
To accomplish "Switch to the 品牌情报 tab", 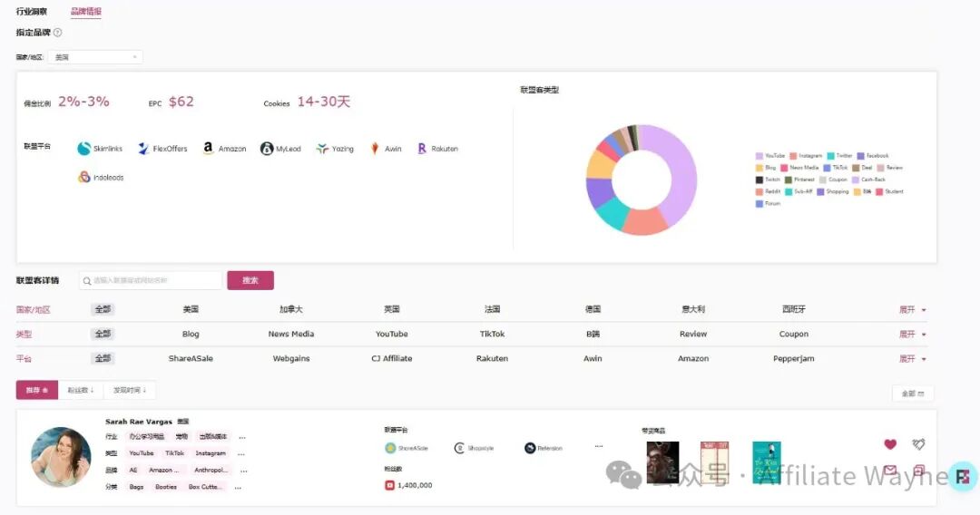I will pos(85,11).
